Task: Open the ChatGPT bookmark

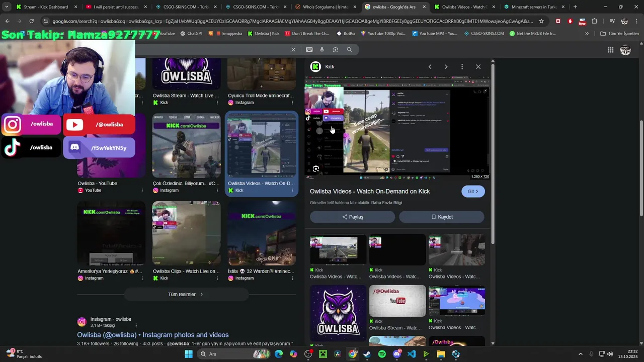Action: click(x=191, y=34)
